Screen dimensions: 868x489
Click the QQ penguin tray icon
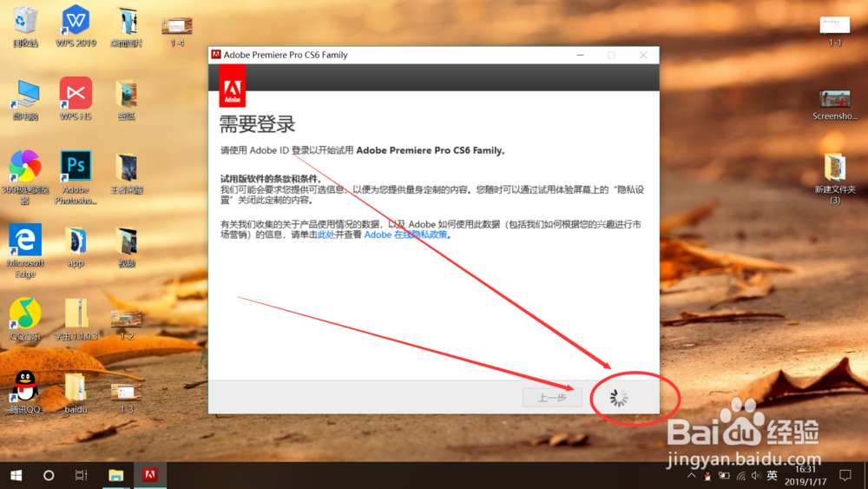(x=707, y=475)
